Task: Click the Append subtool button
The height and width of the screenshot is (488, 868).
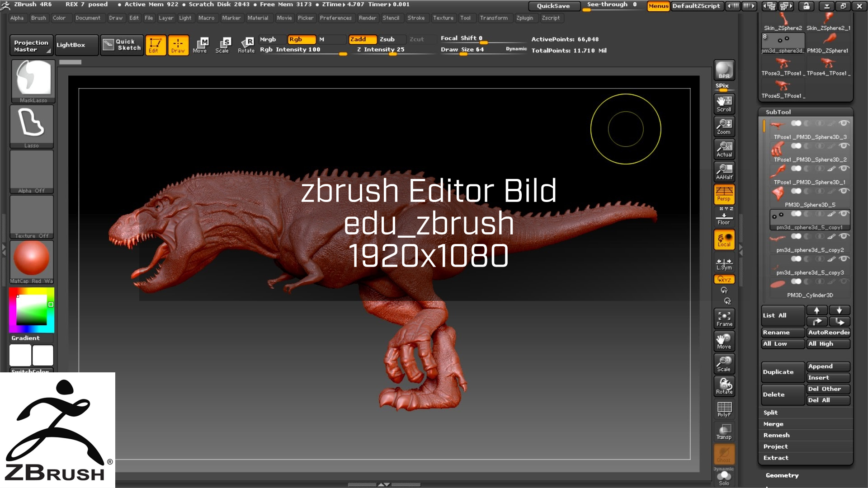Action: click(x=828, y=366)
